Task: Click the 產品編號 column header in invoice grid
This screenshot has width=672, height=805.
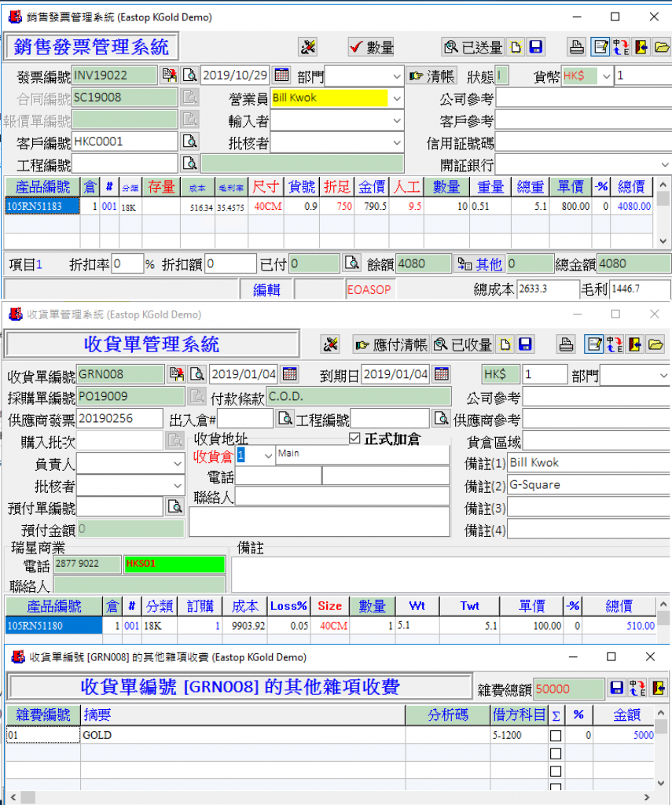Action: [x=42, y=186]
